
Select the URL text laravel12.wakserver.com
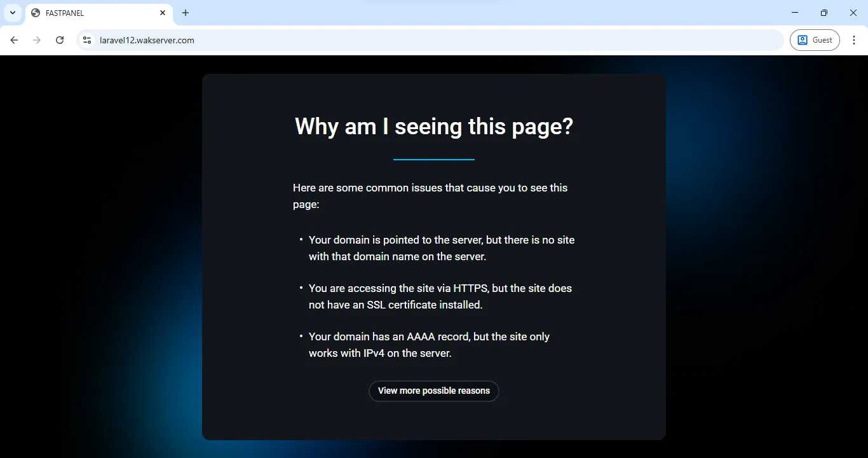click(x=147, y=39)
